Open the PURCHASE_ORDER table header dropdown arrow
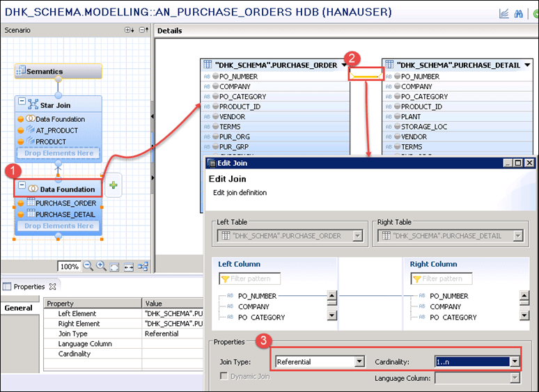Image resolution: width=539 pixels, height=392 pixels. (x=345, y=65)
